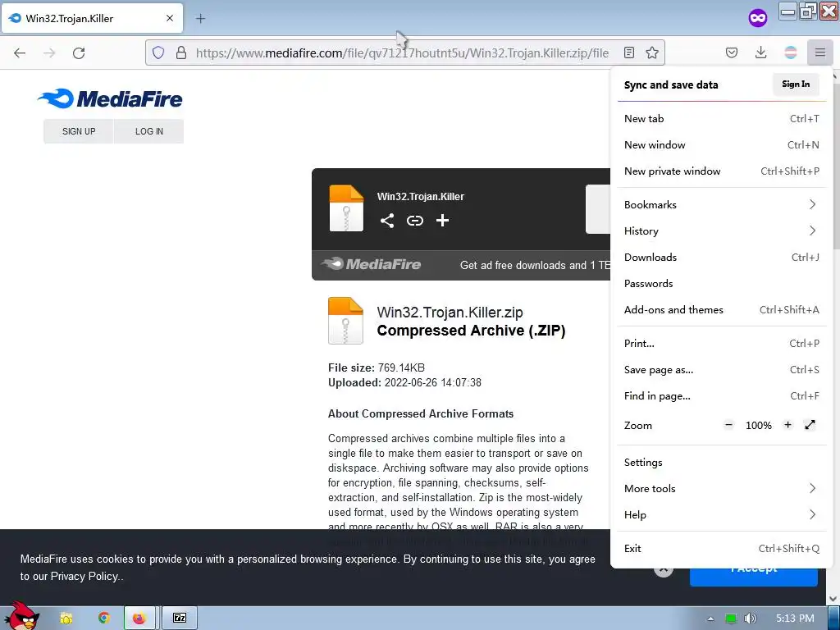Go back with the back arrow

(20, 53)
